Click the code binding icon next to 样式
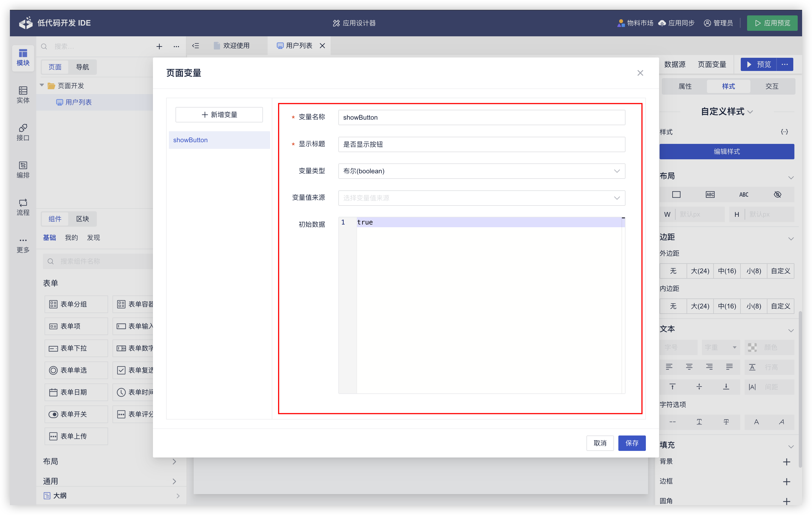 pos(784,132)
